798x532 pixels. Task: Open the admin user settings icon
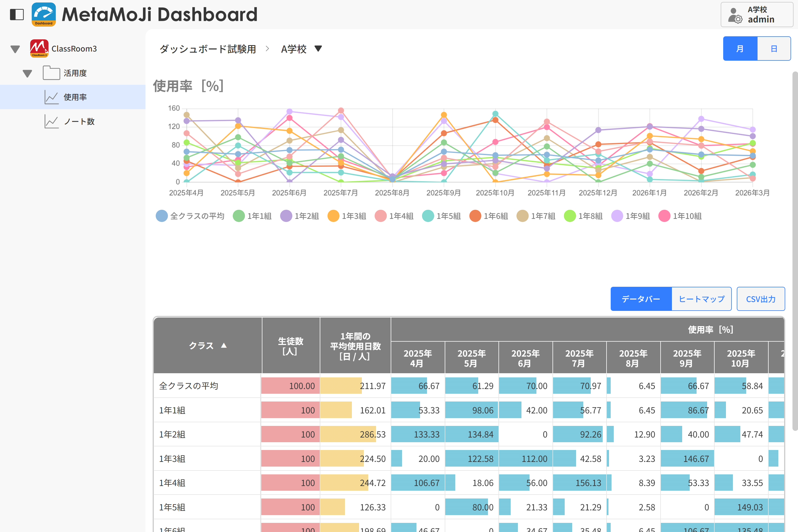coord(735,15)
